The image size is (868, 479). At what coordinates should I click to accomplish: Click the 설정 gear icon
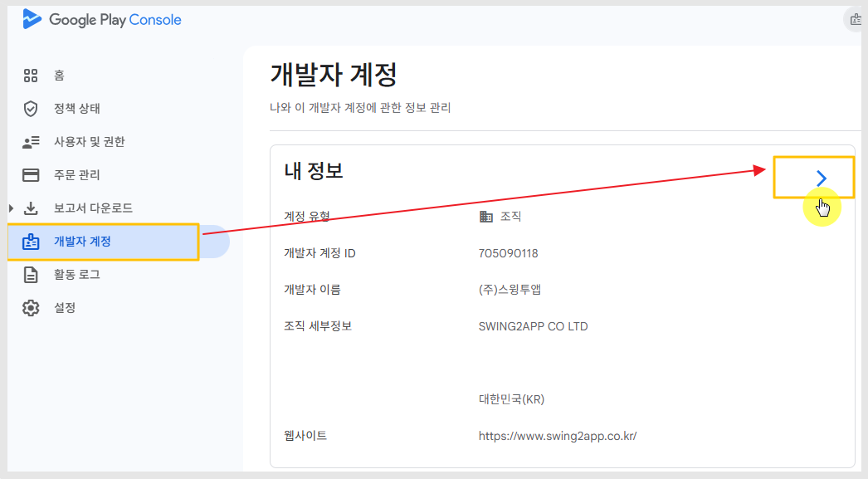[31, 308]
